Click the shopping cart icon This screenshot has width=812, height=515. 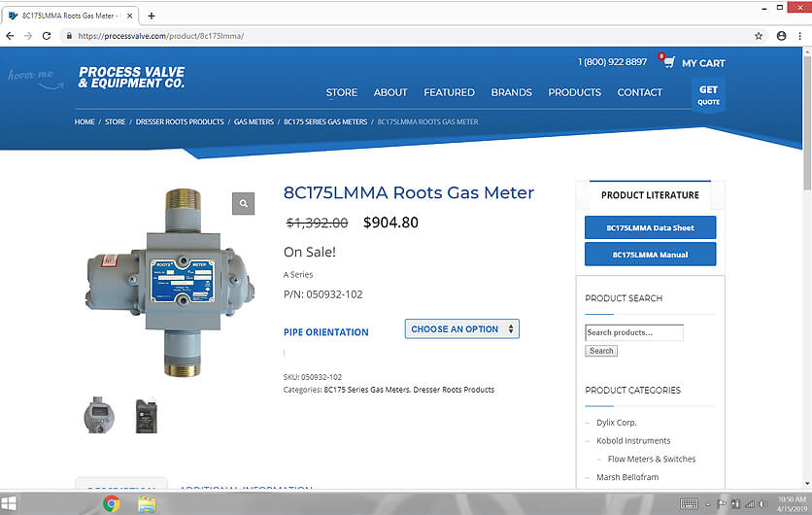[x=669, y=62]
